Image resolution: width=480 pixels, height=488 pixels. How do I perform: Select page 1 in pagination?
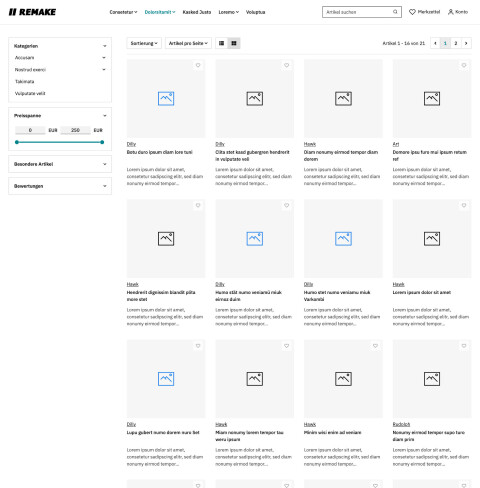coord(445,43)
